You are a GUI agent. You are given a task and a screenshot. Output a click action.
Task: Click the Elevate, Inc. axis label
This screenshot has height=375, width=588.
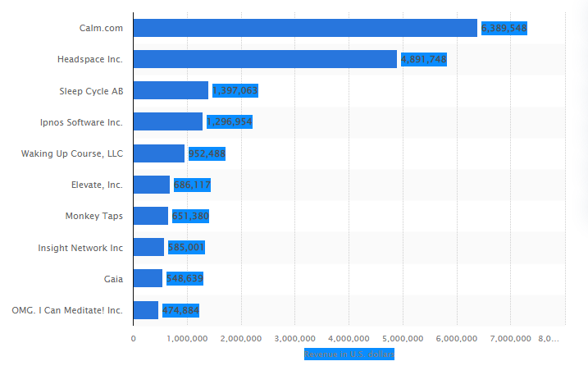[x=97, y=185]
